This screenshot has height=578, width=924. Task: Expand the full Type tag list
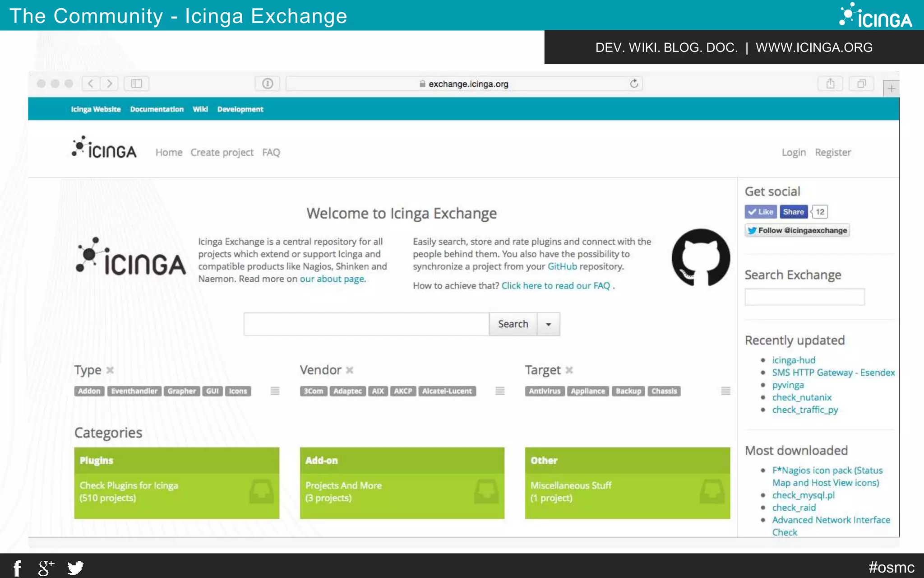coord(275,391)
